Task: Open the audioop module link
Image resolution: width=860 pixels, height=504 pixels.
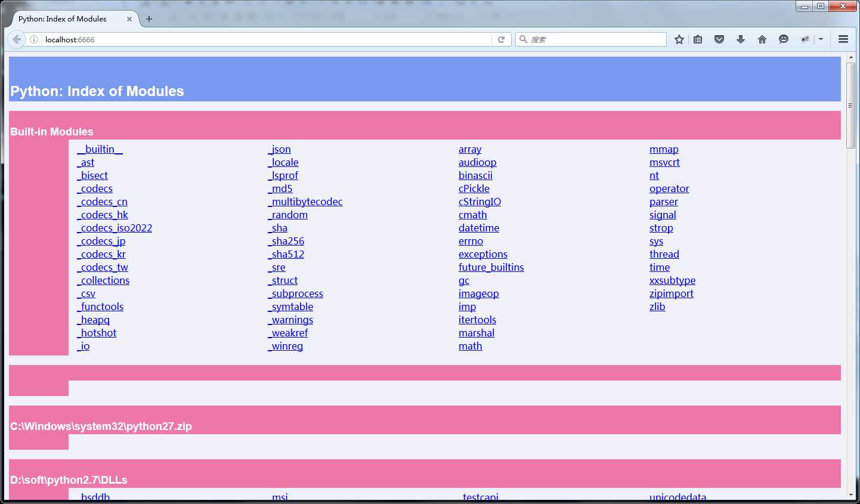Action: pyautogui.click(x=477, y=162)
